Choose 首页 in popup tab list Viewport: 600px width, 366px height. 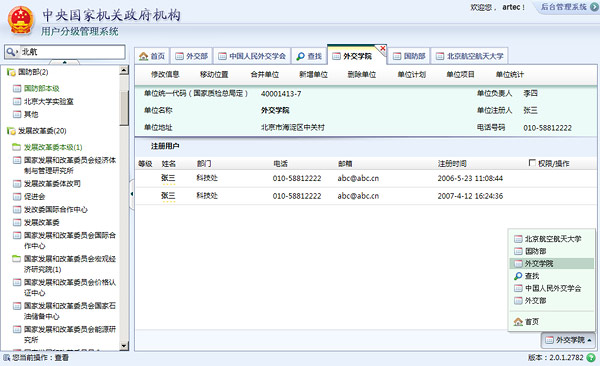pyautogui.click(x=552, y=322)
